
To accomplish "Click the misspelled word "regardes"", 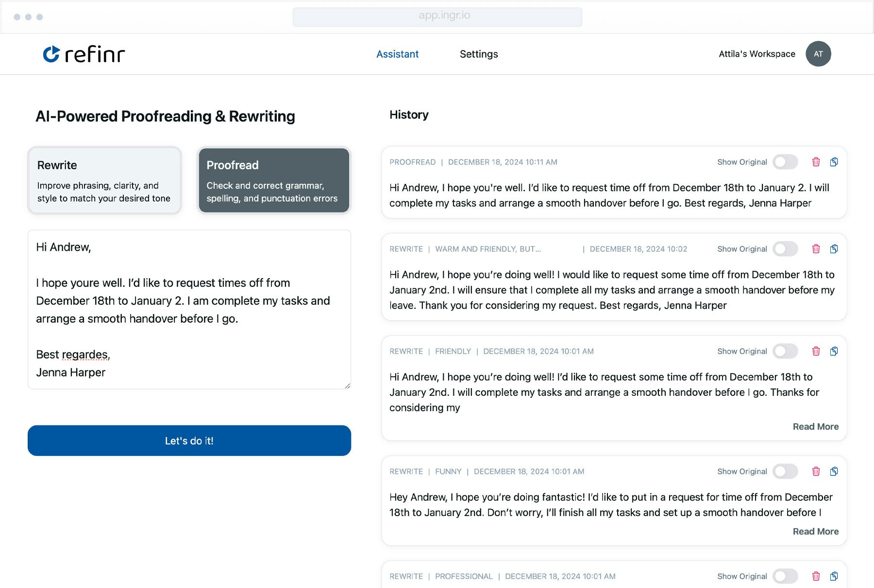I will click(x=85, y=355).
